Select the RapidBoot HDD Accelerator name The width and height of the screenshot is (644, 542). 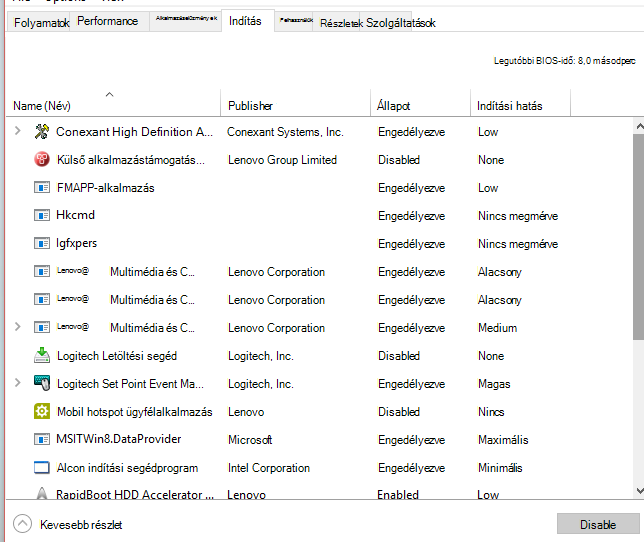[135, 494]
